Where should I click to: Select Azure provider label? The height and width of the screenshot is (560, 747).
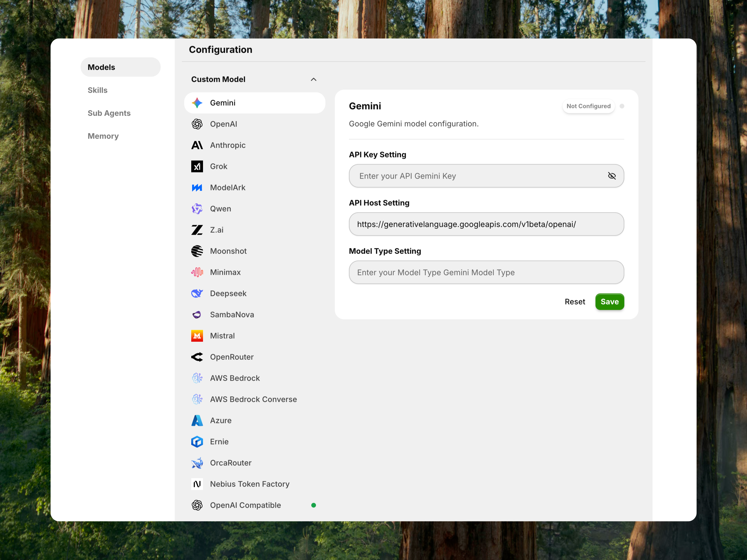coord(221,421)
